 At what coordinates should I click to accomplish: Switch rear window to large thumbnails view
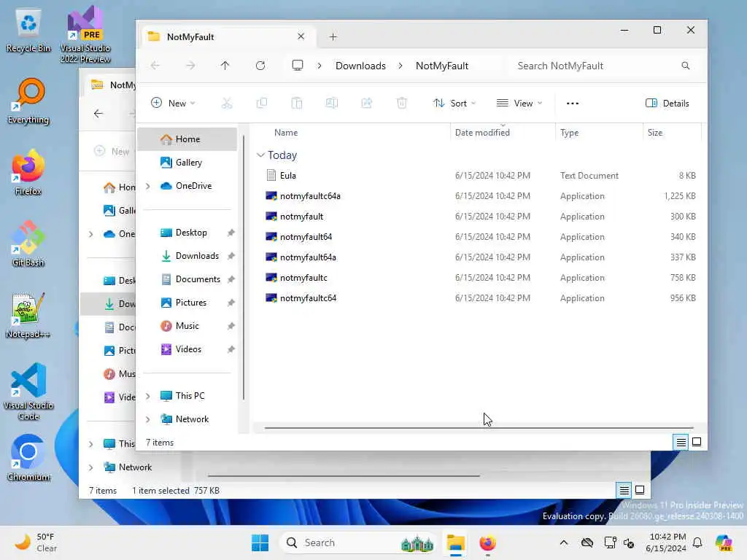click(640, 490)
